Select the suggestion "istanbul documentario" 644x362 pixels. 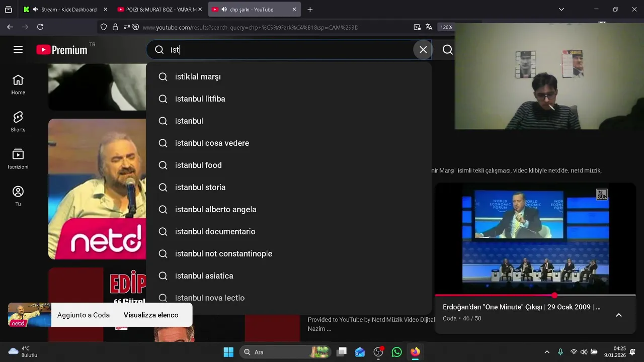tap(289, 232)
